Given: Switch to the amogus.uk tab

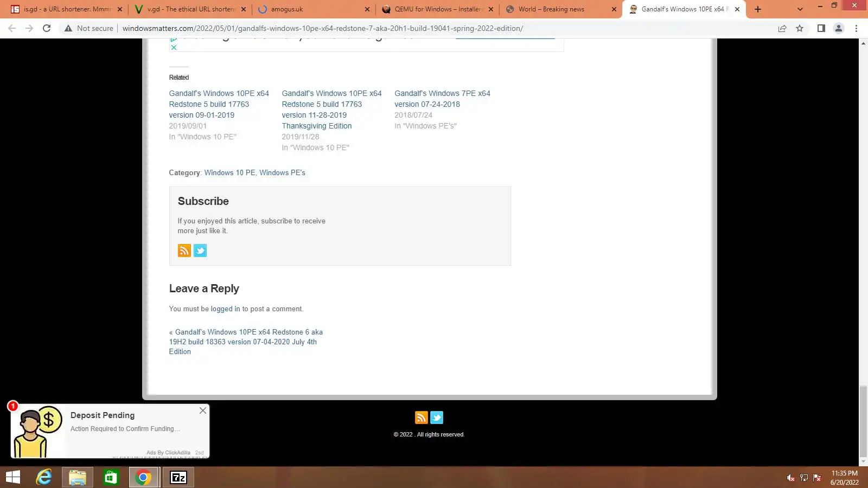Looking at the screenshot, I should pos(314,9).
